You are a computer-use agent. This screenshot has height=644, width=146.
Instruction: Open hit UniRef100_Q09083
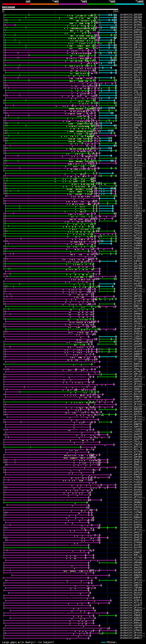[x=131, y=35]
